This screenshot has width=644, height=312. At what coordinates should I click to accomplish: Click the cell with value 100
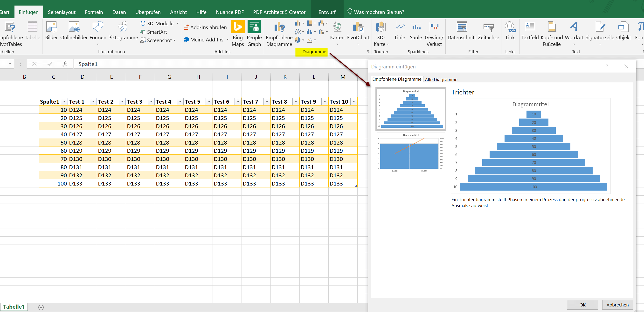pos(53,183)
